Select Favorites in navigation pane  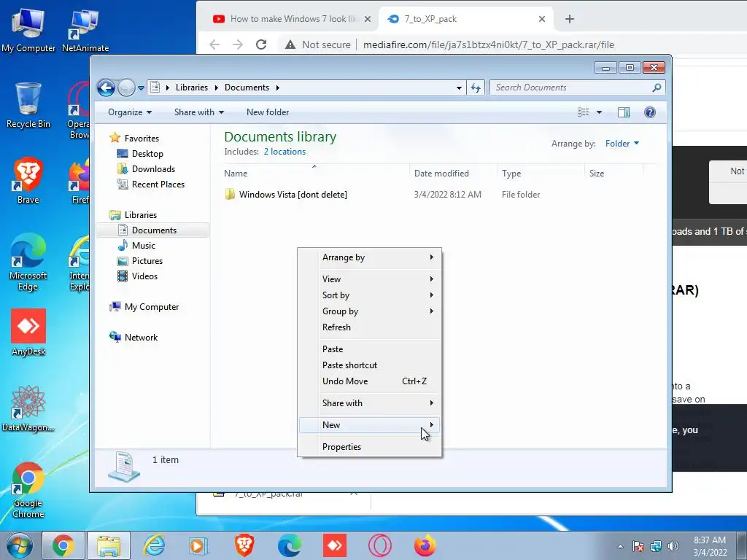click(142, 138)
